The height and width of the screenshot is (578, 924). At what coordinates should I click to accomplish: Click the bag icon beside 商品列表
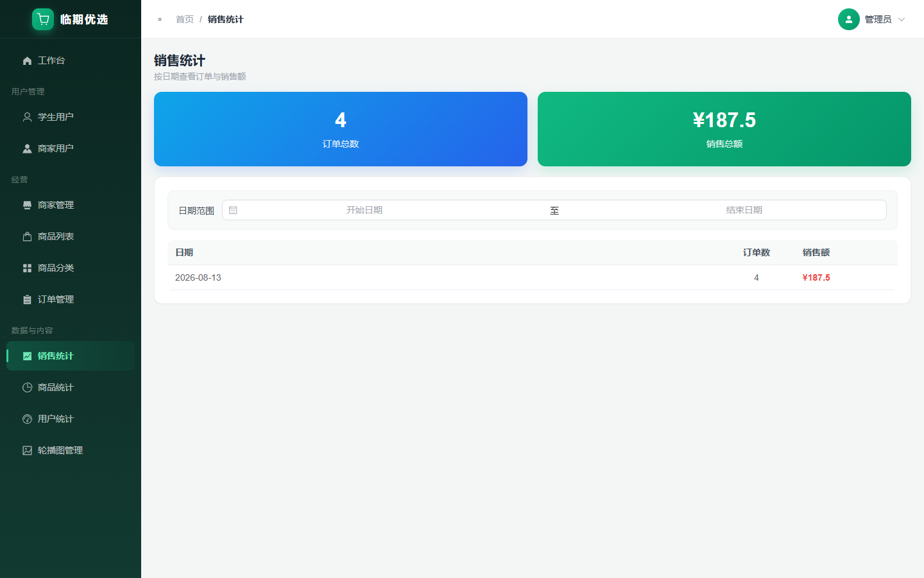point(27,236)
